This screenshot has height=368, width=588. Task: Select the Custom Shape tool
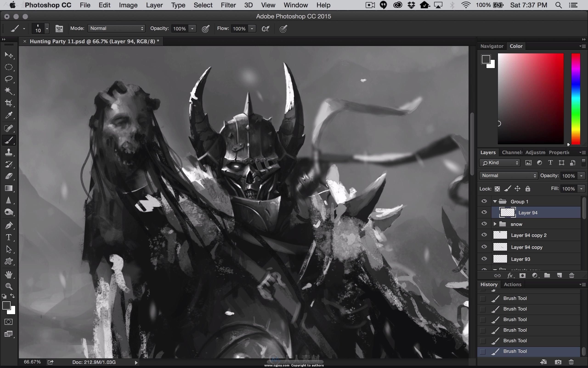coord(9,262)
